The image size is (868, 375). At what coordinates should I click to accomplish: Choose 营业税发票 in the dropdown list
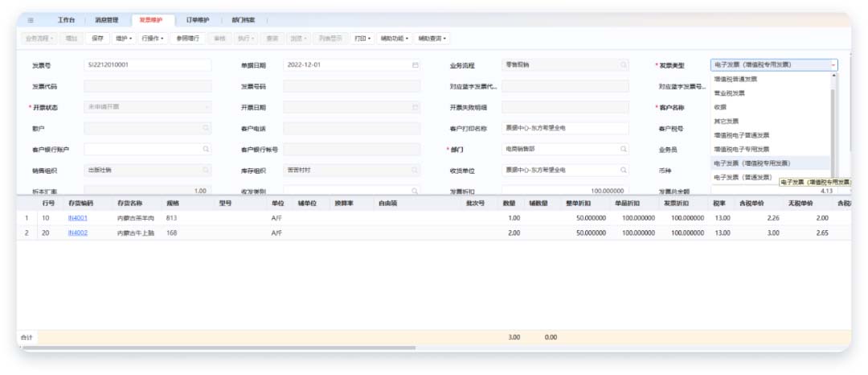[x=771, y=93]
